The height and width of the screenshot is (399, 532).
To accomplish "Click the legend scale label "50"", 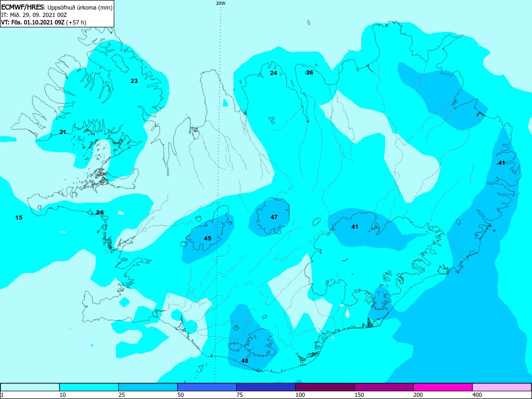I will pos(181,395).
